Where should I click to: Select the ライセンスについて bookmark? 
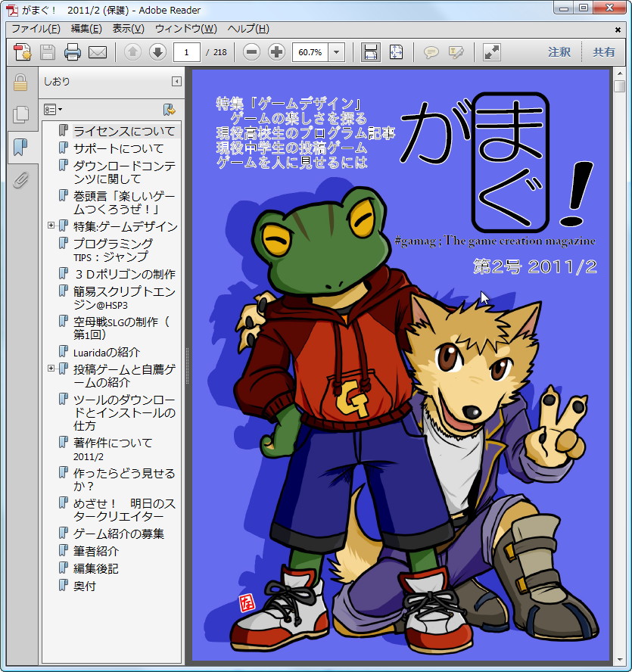(124, 131)
